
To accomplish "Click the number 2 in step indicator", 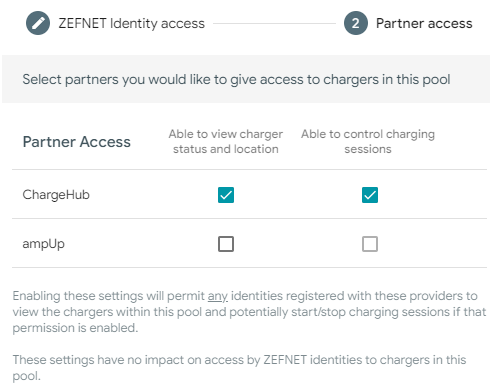I will click(x=356, y=23).
